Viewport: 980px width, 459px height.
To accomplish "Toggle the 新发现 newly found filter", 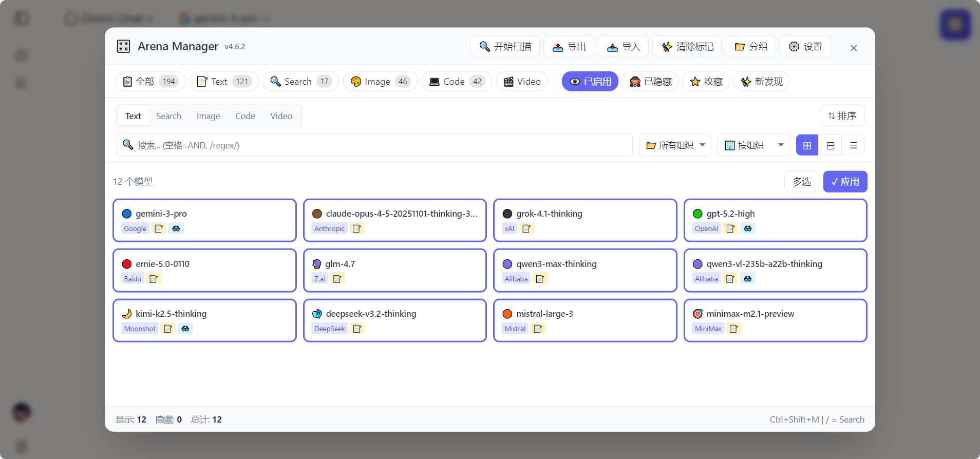I will point(762,81).
